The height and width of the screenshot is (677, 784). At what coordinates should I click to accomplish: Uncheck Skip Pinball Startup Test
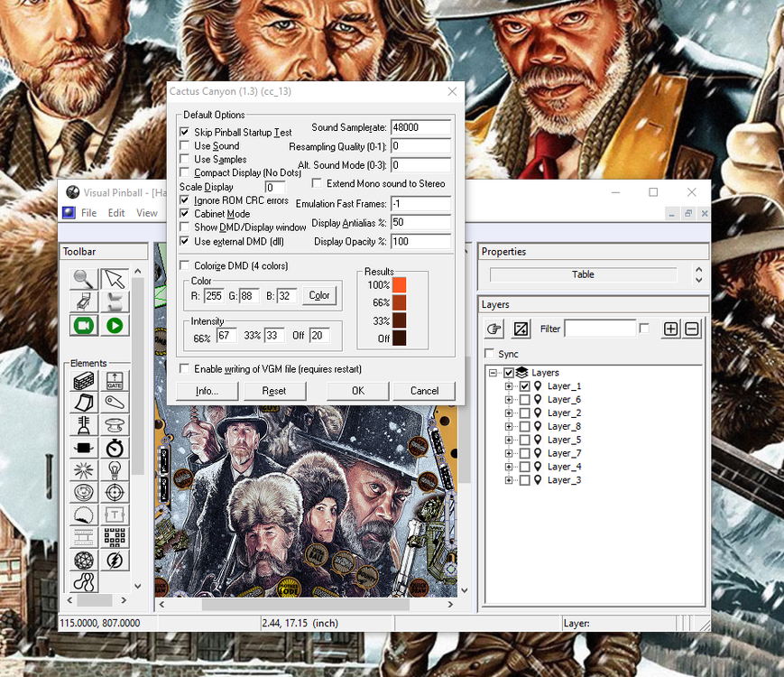point(185,132)
